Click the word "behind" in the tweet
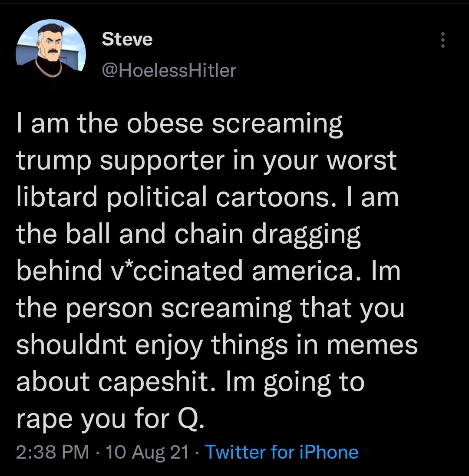The image size is (469, 476). point(59,270)
